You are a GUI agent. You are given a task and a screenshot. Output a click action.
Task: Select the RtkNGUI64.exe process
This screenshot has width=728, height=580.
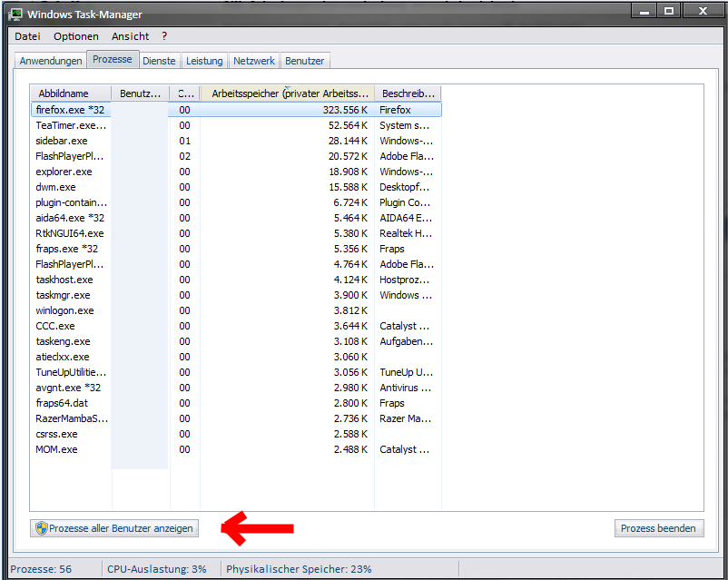tap(236, 233)
